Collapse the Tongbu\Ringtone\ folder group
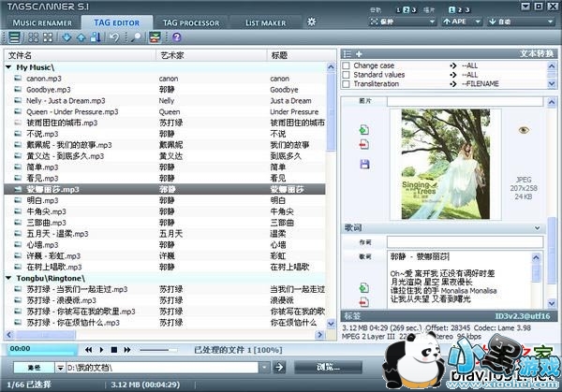The image size is (562, 392). (9, 278)
